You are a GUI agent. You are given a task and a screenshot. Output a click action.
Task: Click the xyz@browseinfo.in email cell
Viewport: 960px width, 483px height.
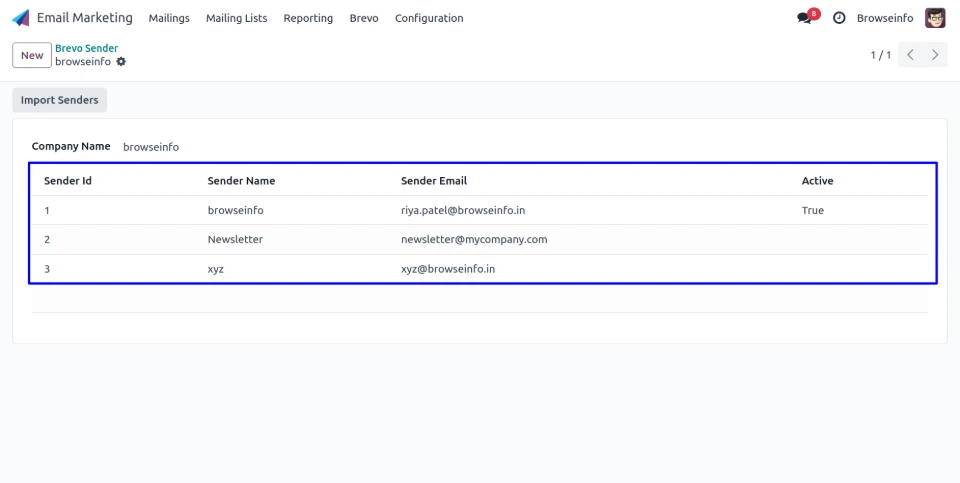point(447,269)
